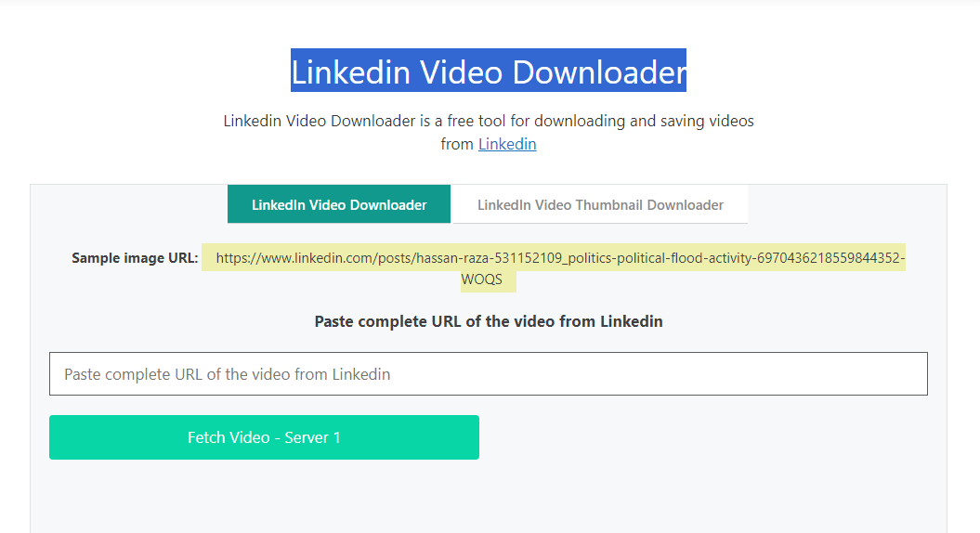Click the Fetch Video - Server 1 button

pos(264,437)
